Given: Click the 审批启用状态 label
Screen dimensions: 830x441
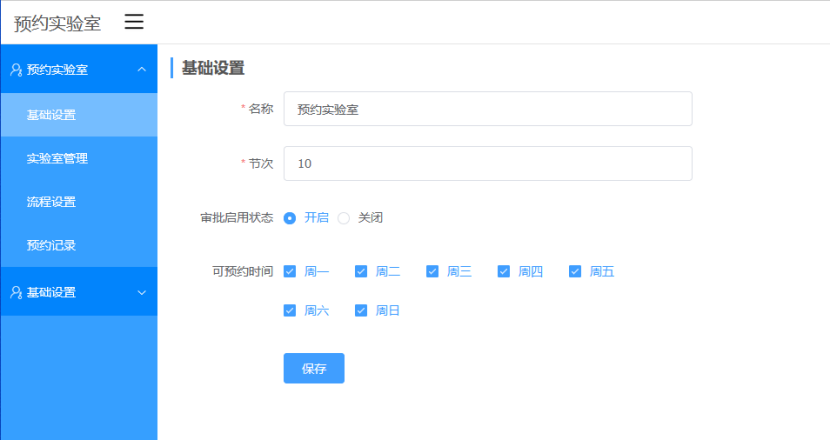Looking at the screenshot, I should (237, 218).
